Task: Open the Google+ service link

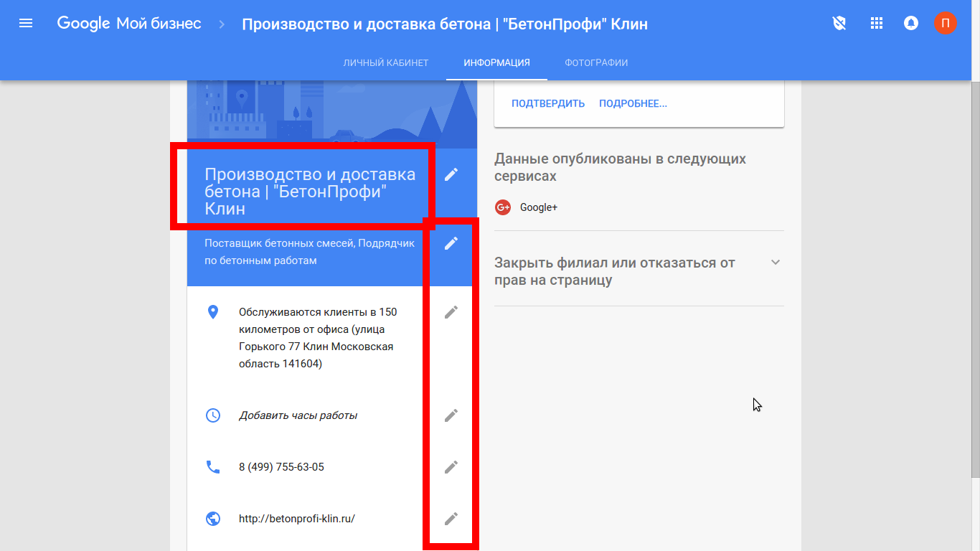Action: [539, 207]
